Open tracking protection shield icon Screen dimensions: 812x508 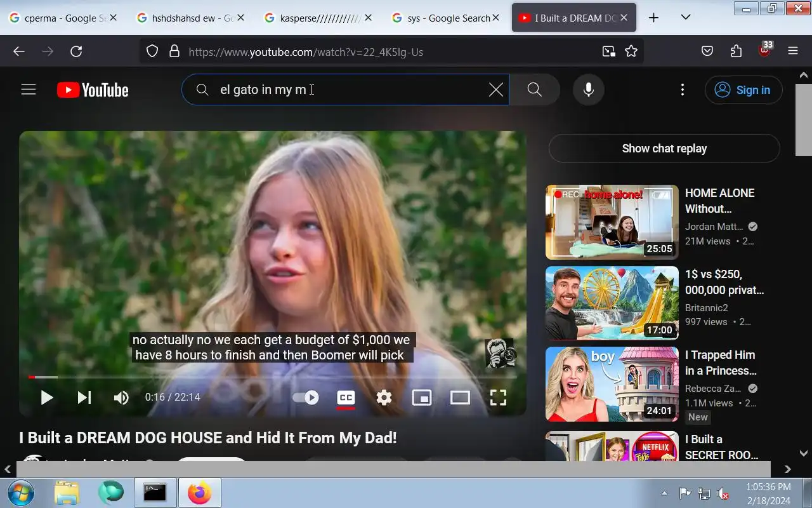coord(152,51)
